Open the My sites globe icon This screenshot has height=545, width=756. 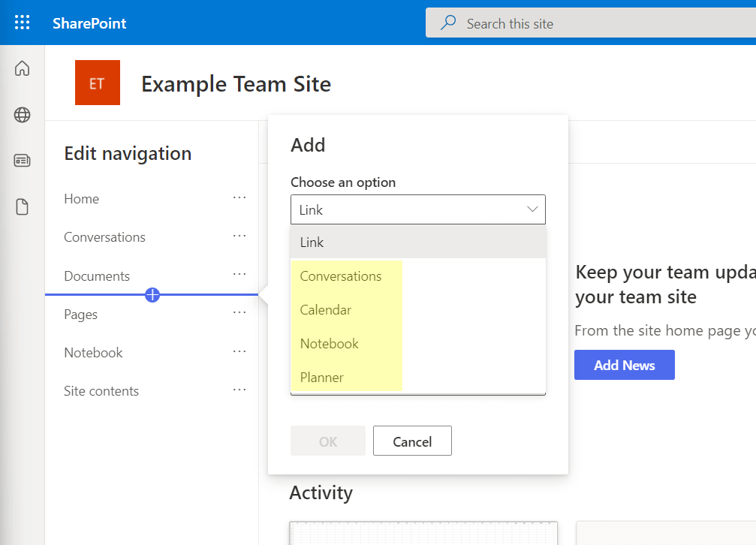tap(23, 115)
